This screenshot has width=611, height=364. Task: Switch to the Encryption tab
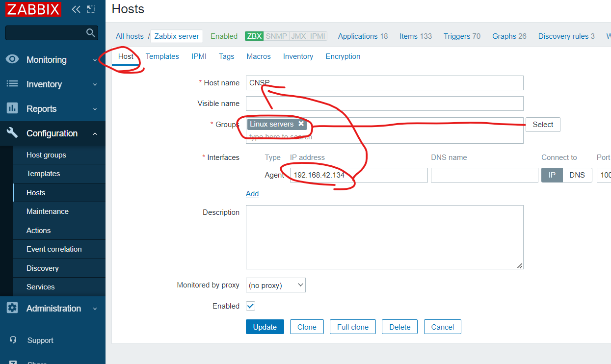click(x=343, y=56)
